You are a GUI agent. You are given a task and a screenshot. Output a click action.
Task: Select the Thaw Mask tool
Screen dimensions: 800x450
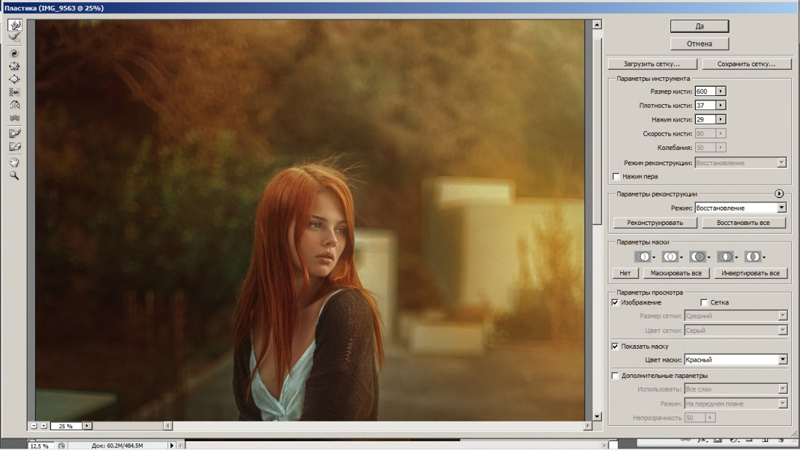click(15, 147)
